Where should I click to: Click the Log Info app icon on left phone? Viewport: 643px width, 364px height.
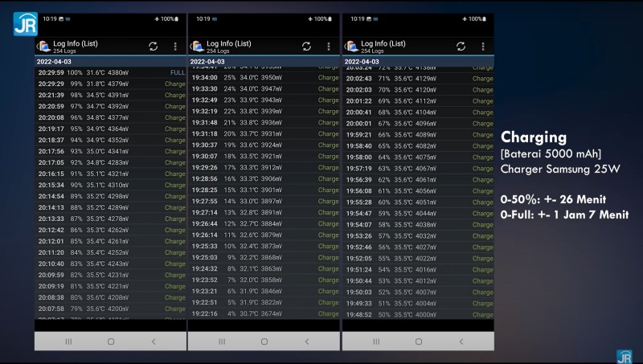(x=43, y=47)
